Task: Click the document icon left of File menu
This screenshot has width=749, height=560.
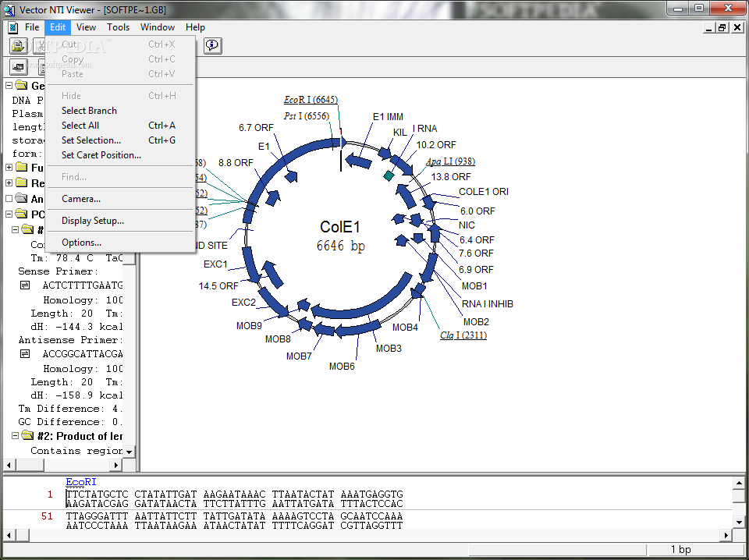Action: click(13, 27)
